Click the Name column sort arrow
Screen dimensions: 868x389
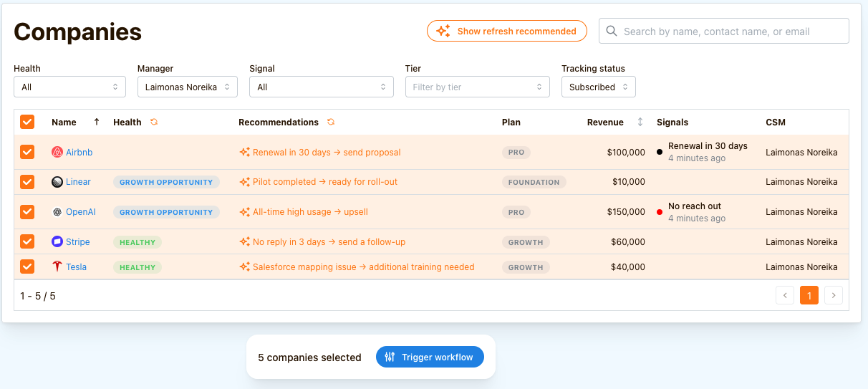click(x=97, y=123)
